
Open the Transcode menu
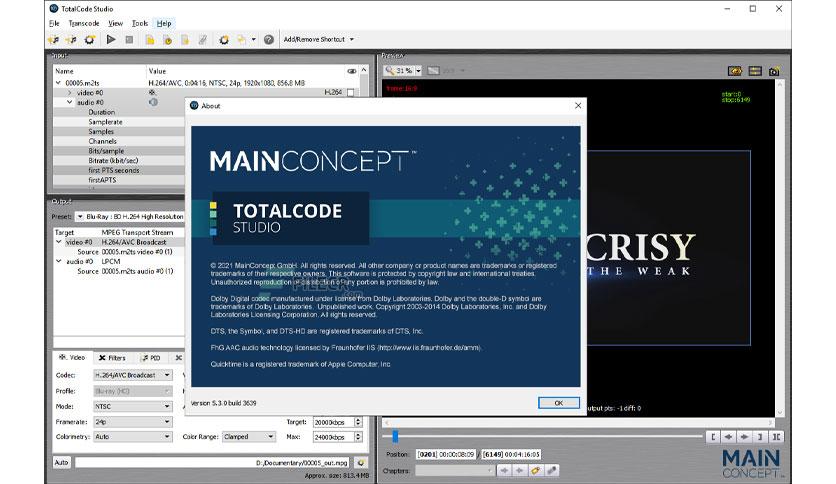[x=84, y=23]
